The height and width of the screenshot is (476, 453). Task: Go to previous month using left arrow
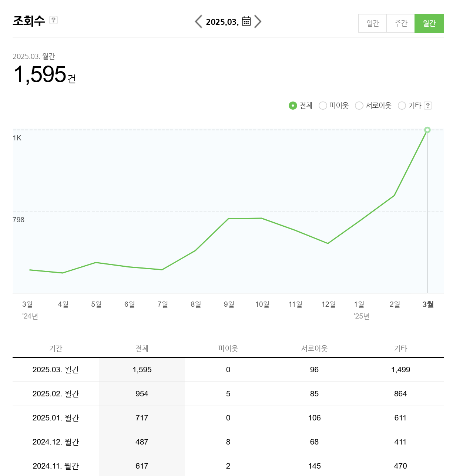(198, 21)
